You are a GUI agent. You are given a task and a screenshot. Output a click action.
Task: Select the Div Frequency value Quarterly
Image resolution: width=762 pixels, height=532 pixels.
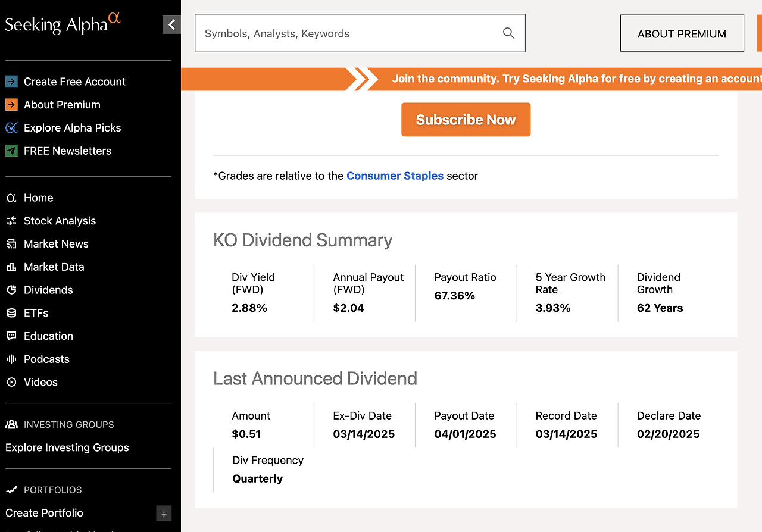pos(258,478)
